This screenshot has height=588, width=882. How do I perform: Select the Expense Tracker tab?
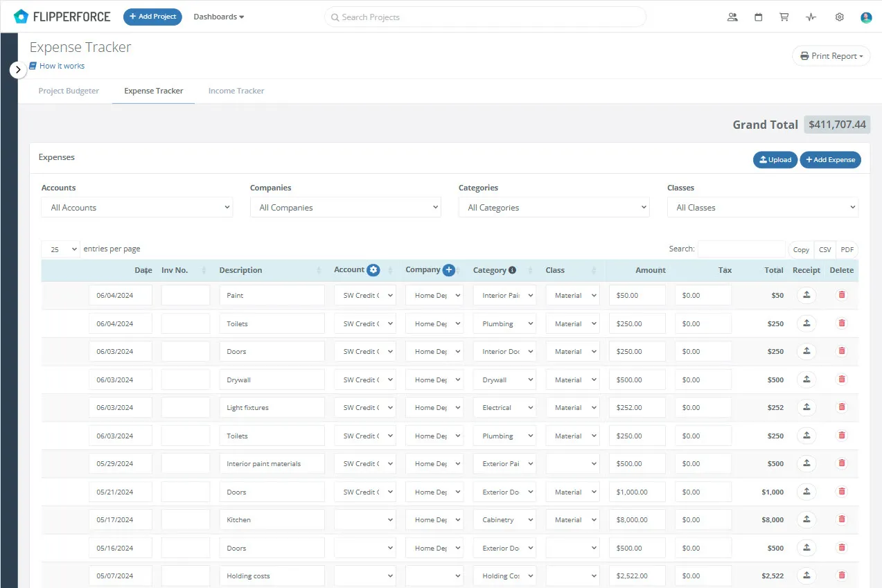point(154,91)
